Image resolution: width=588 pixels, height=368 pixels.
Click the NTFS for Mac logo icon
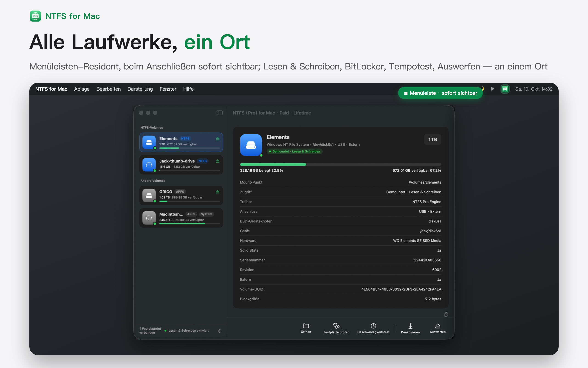coord(35,16)
